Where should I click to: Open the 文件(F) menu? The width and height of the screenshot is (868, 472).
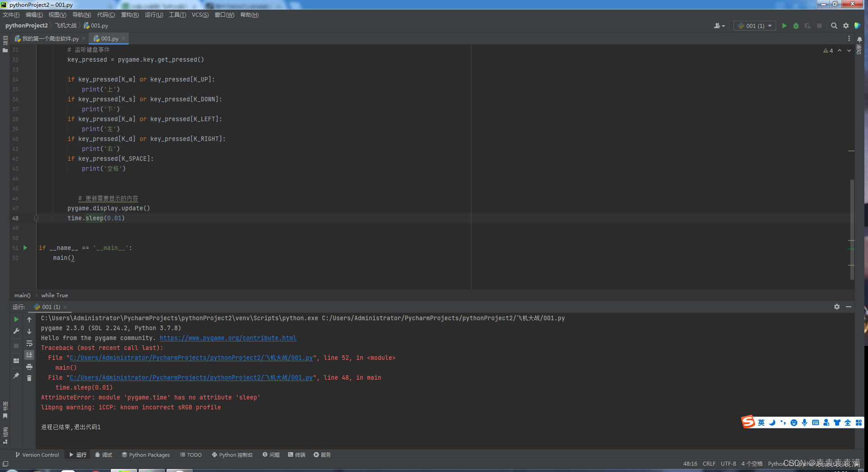coord(11,15)
